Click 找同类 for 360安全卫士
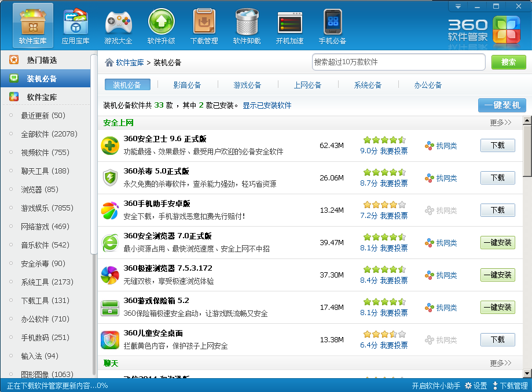This screenshot has width=532, height=392. click(441, 146)
